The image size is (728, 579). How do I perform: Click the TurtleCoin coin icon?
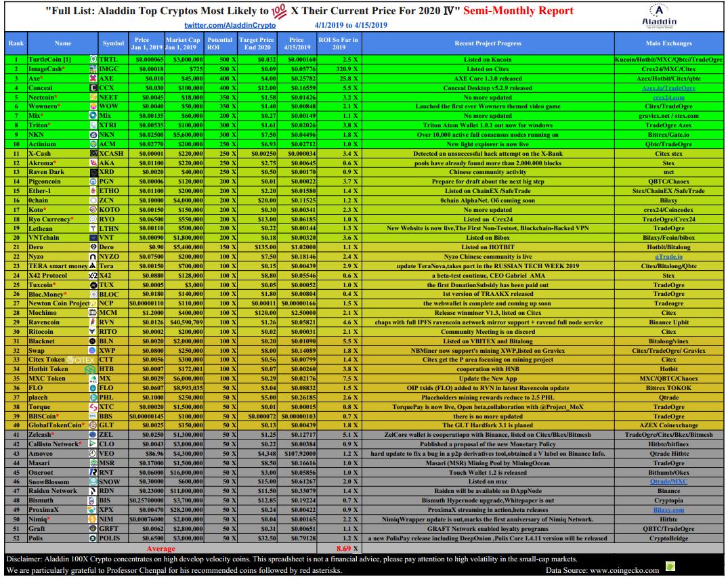(x=93, y=60)
